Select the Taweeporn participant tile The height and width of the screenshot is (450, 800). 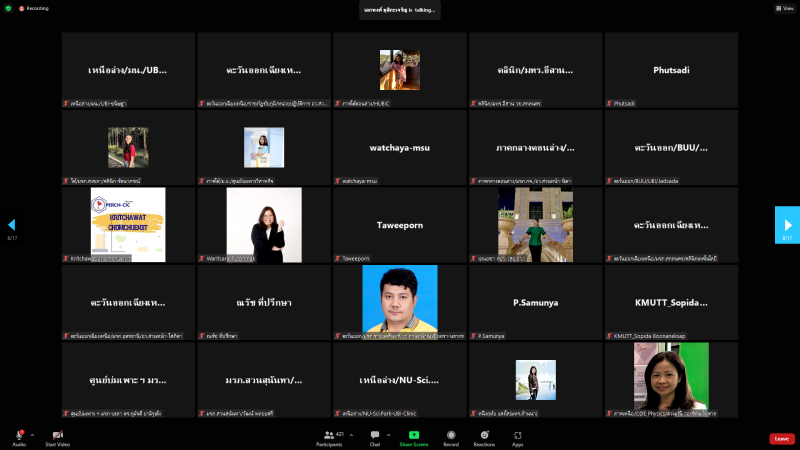click(x=399, y=225)
